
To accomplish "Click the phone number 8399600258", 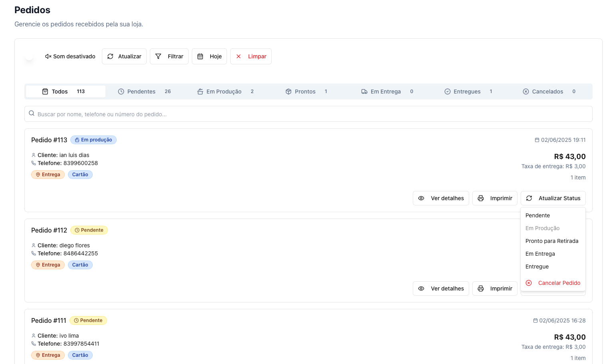I will point(81,163).
